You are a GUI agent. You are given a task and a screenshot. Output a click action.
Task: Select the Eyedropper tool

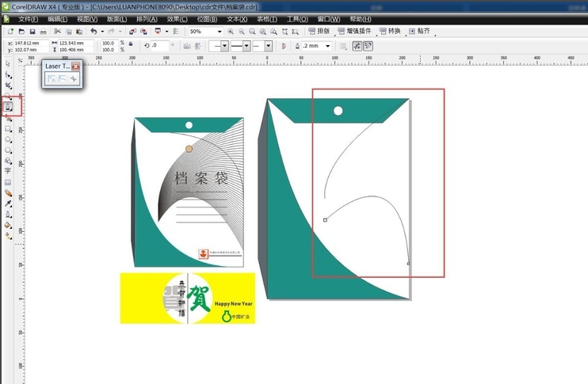8,203
